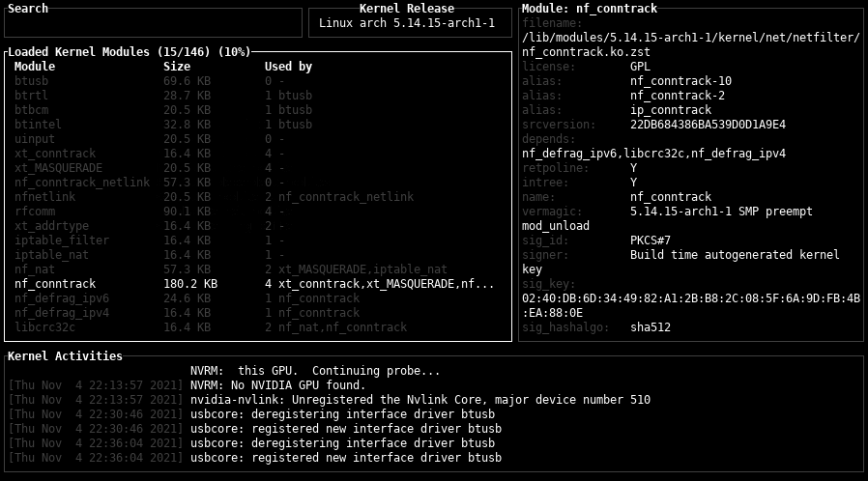Select the xt_MASQUERADE module row

pyautogui.click(x=258, y=167)
